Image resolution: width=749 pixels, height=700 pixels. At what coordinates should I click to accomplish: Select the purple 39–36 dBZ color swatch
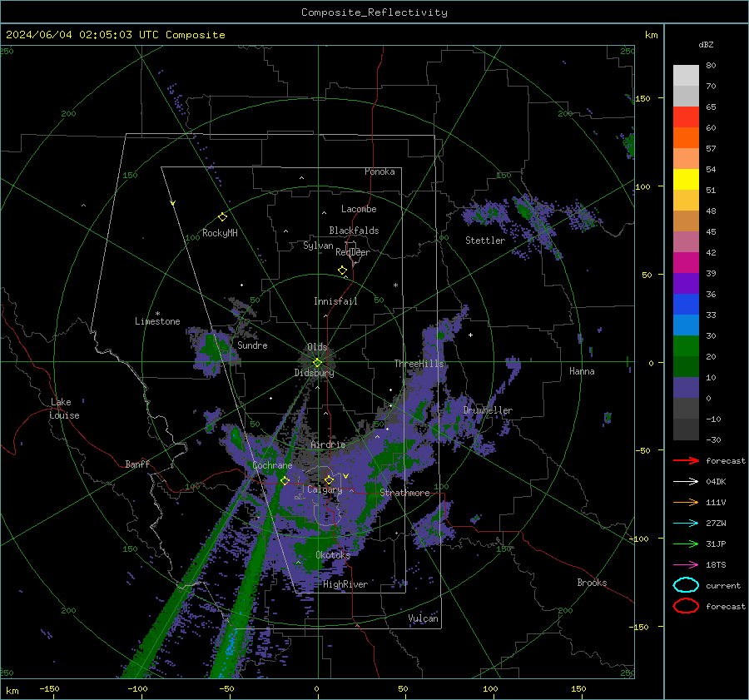(686, 283)
